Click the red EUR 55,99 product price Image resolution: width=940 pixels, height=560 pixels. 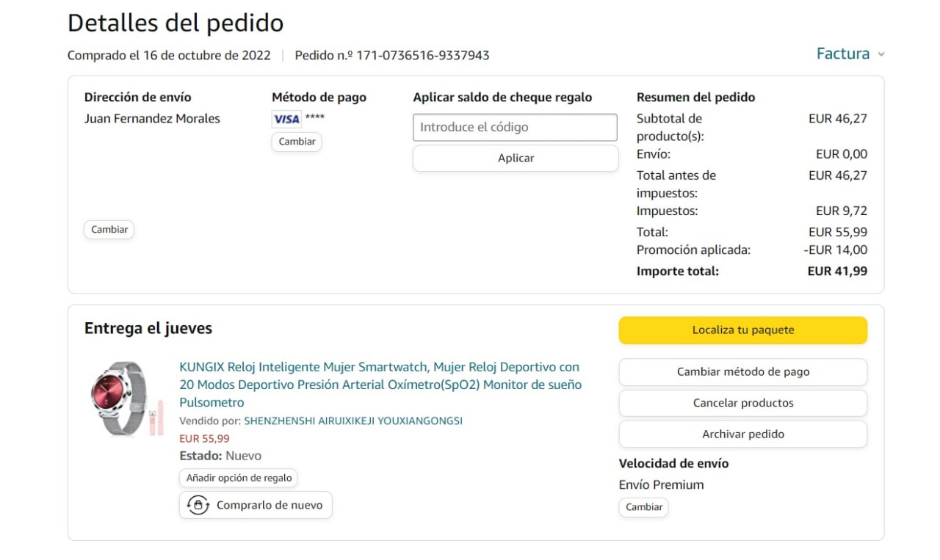coord(204,439)
